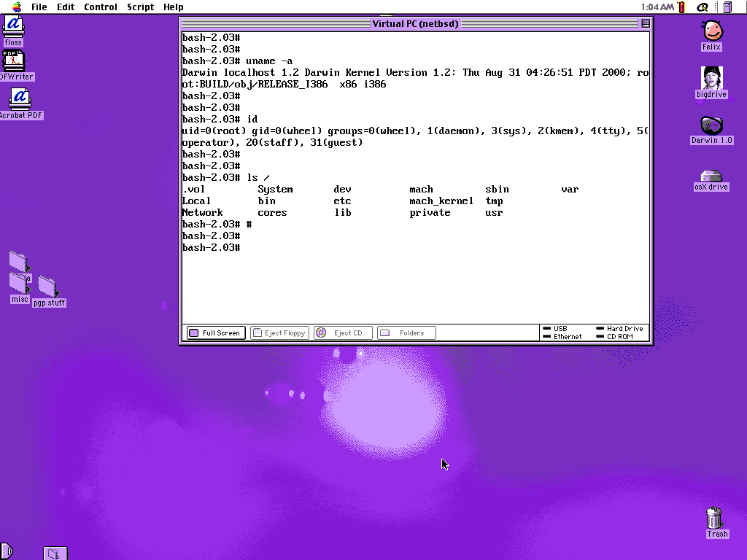
Task: Click the last bash-2.03# prompt line
Action: coord(211,248)
